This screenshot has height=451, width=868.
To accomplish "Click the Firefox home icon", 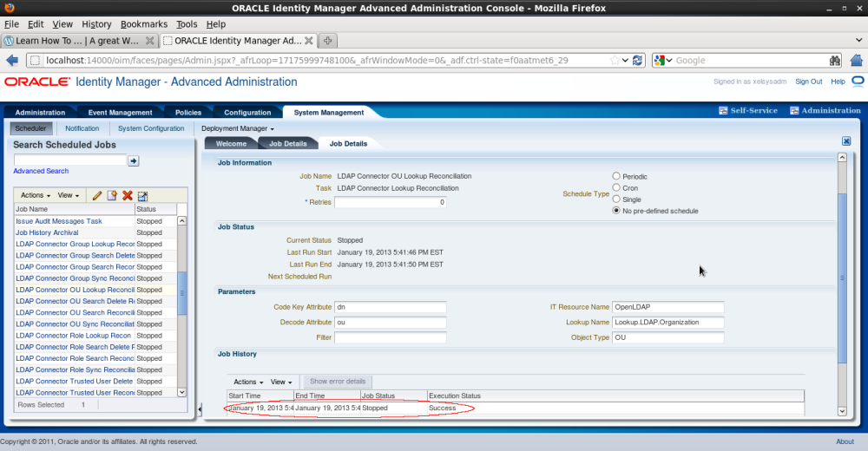I will (x=857, y=61).
